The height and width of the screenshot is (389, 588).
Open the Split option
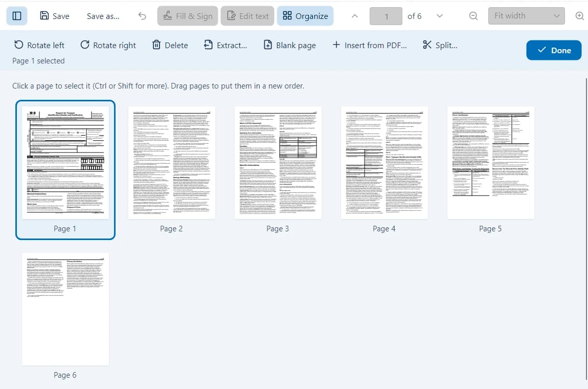pos(440,45)
